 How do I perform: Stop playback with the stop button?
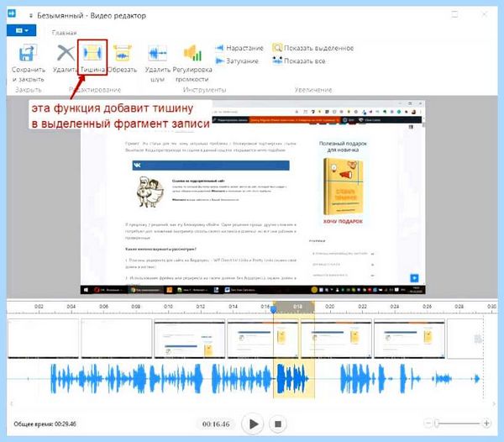[278, 424]
